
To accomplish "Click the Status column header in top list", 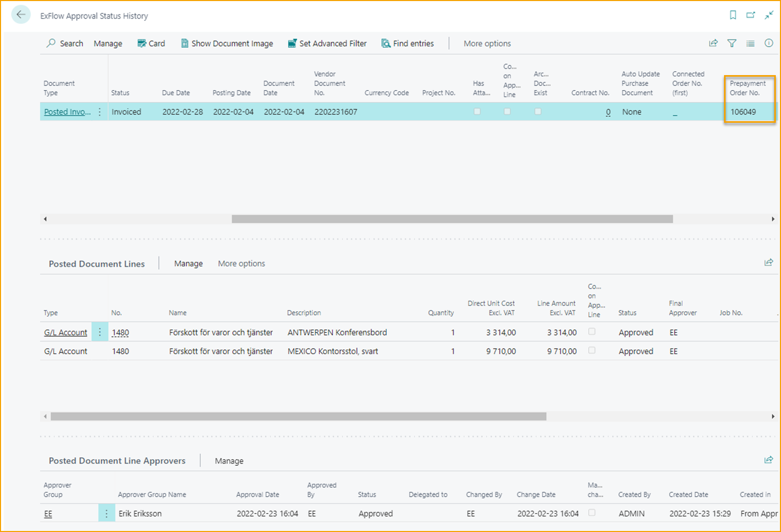I will tap(120, 93).
